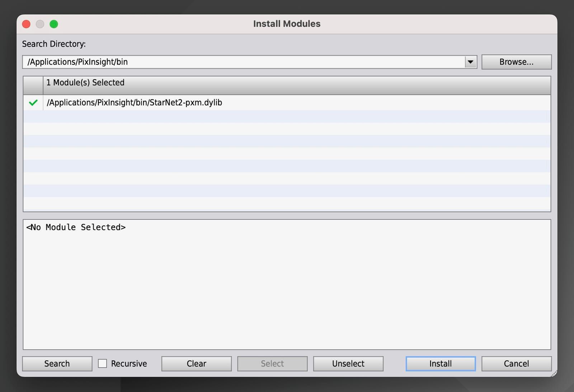
Task: Click the Unselect button
Action: tap(348, 364)
